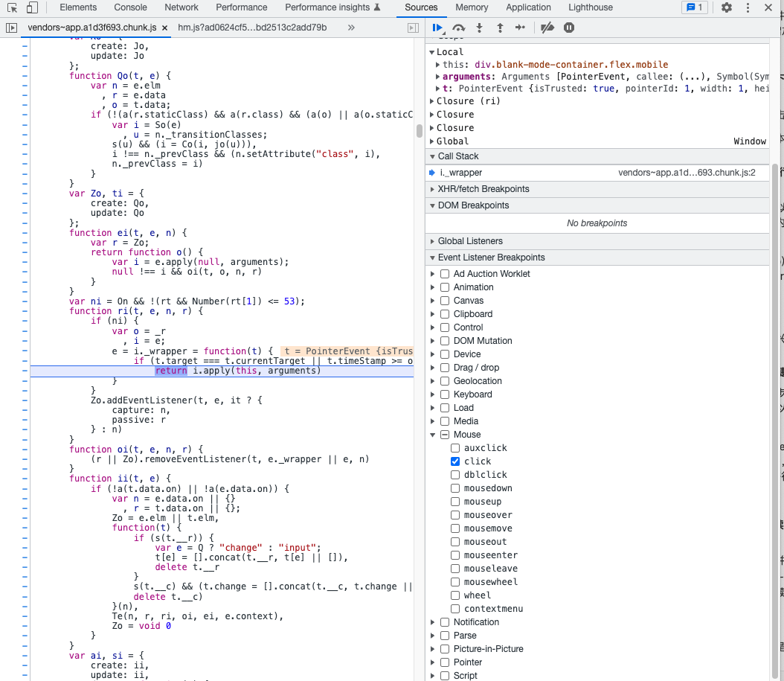Screen dimensions: 784x681
Task: Open DevTools settings gear
Action: [727, 7]
